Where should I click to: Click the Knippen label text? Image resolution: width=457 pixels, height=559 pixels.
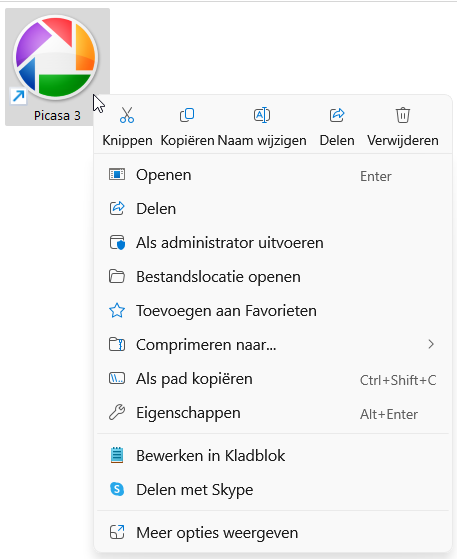click(x=127, y=140)
